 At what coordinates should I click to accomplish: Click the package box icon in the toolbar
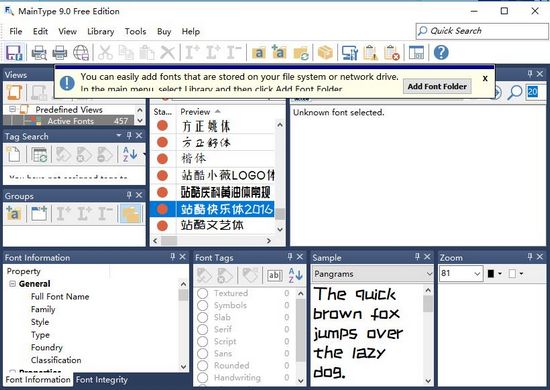click(x=325, y=53)
